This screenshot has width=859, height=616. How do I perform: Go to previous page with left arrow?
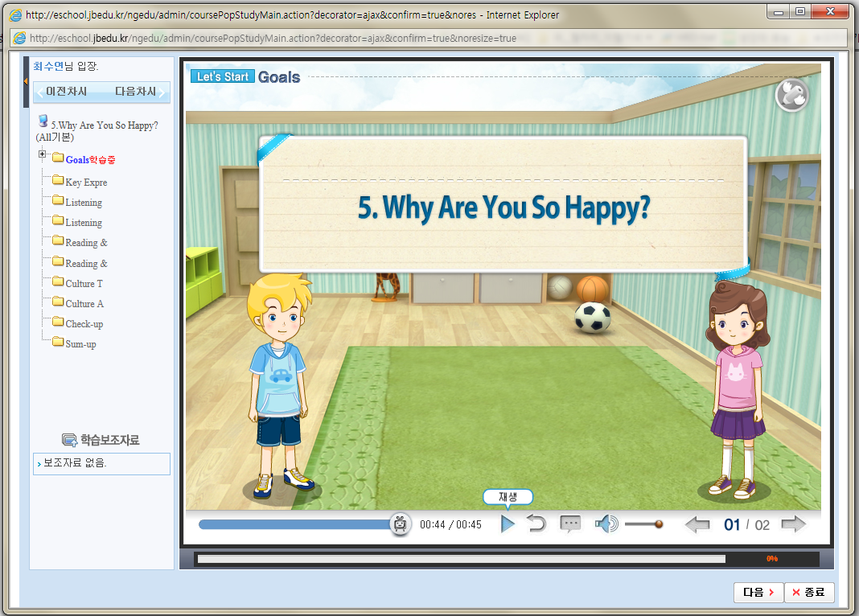(x=697, y=525)
